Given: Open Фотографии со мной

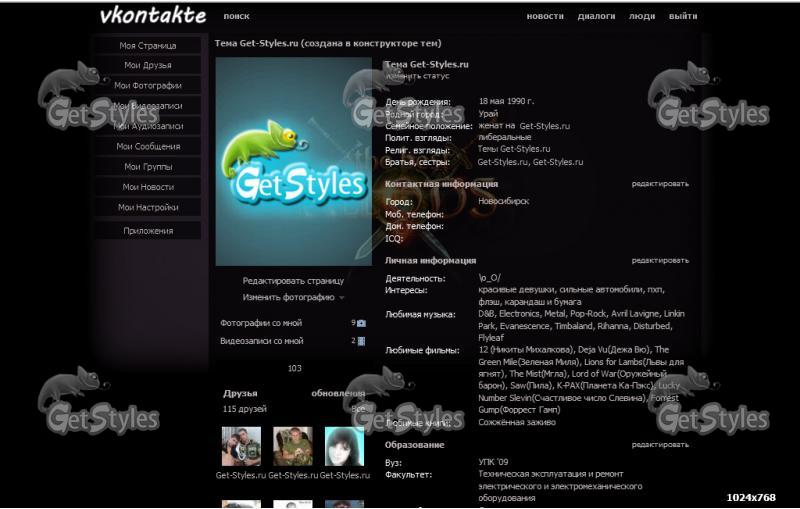Looking at the screenshot, I should (x=261, y=323).
